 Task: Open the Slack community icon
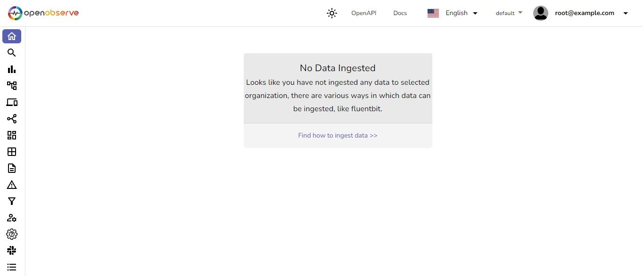(x=12, y=251)
